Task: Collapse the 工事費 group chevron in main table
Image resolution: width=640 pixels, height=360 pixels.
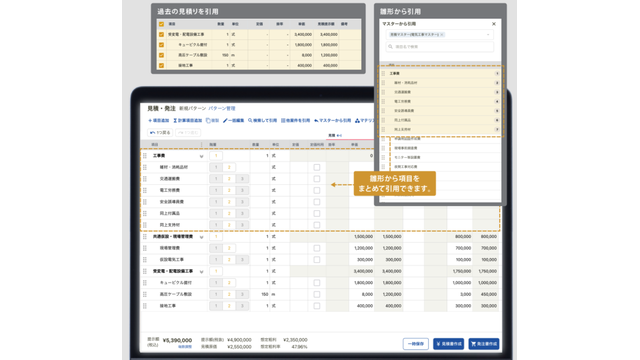Action: point(201,156)
